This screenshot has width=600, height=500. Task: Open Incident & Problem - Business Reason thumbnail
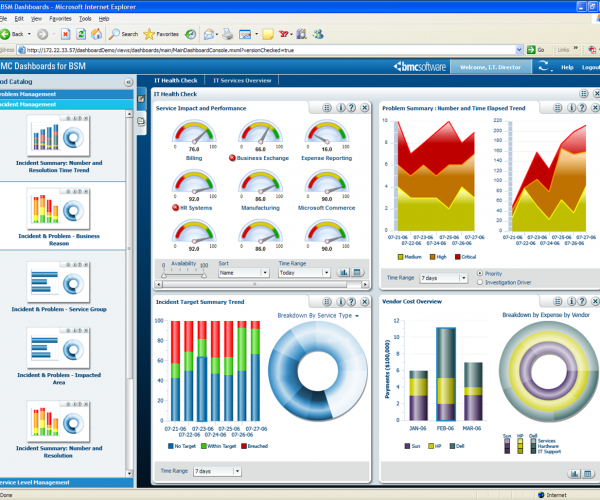(59, 209)
